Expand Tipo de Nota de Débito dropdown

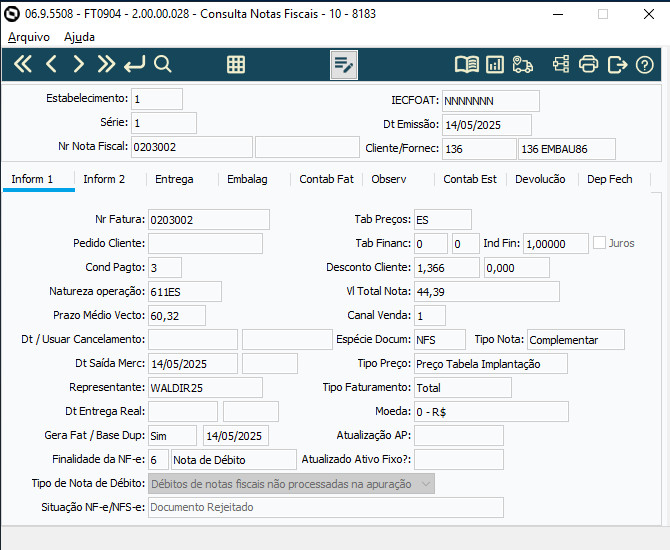426,484
